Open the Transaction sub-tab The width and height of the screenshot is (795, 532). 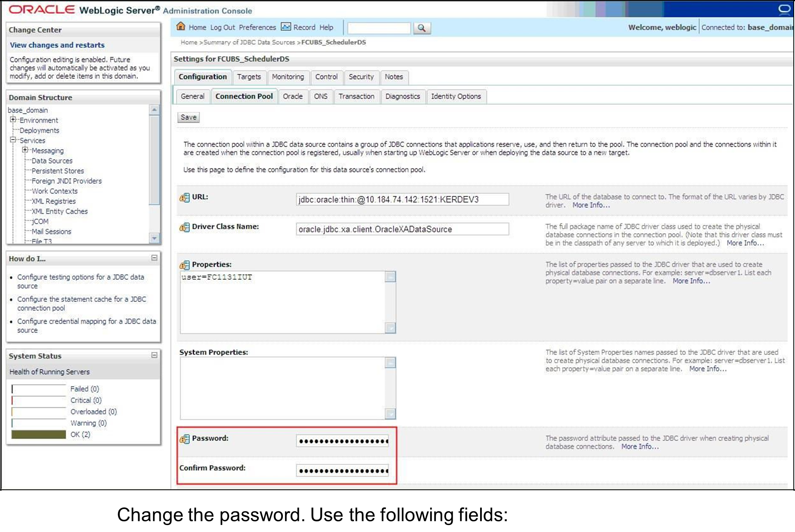(x=356, y=96)
